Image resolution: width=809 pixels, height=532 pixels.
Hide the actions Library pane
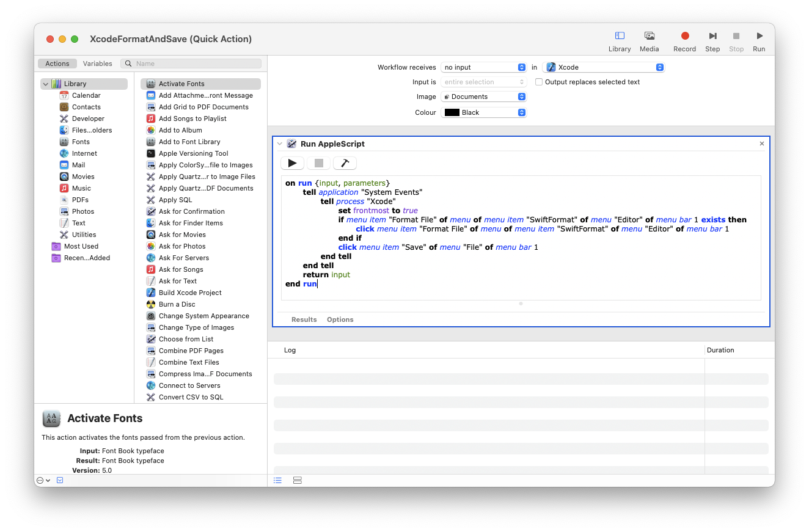[x=619, y=35]
